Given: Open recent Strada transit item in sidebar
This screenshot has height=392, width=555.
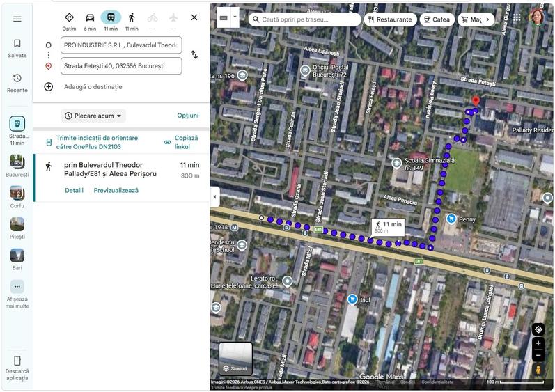Looking at the screenshot, I should tap(17, 130).
